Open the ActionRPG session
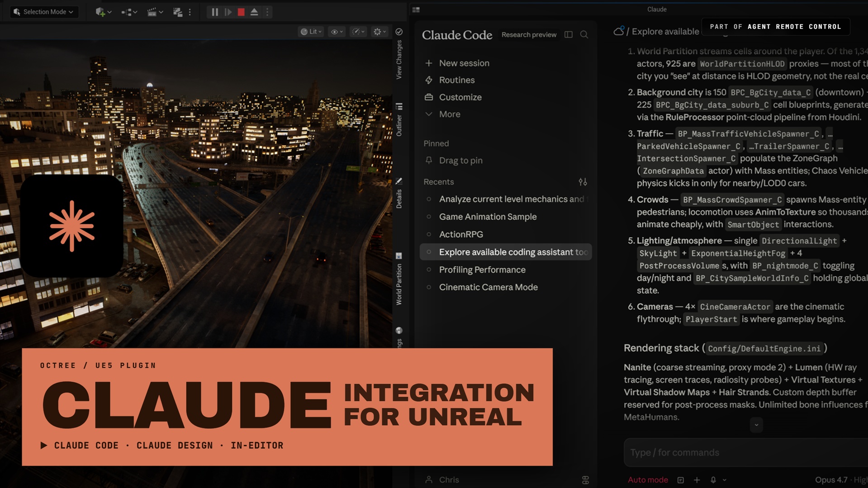This screenshot has width=868, height=488. [506, 234]
